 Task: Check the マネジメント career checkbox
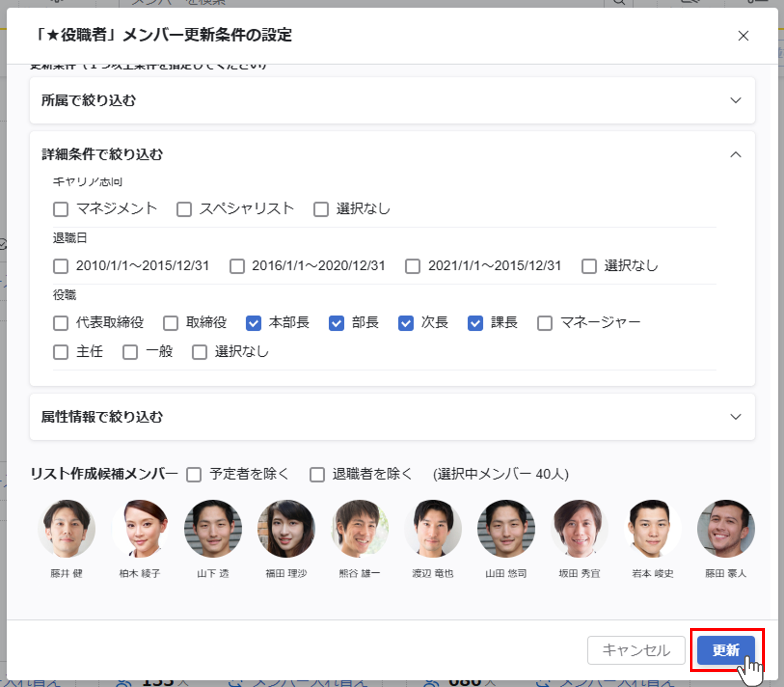[61, 209]
